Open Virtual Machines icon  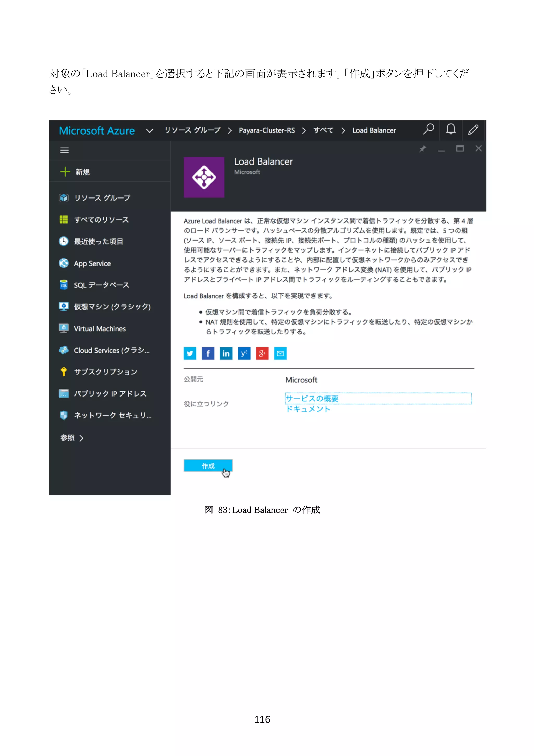[x=64, y=328]
